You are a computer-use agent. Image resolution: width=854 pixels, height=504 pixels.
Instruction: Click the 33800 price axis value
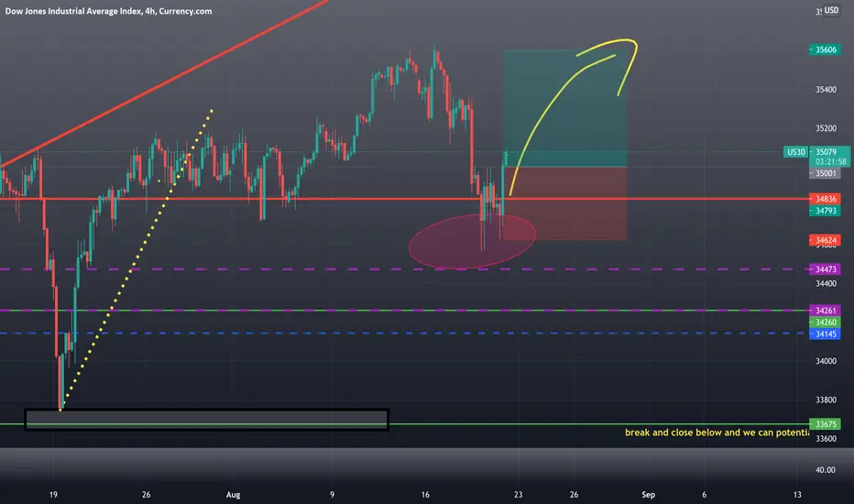click(x=826, y=400)
